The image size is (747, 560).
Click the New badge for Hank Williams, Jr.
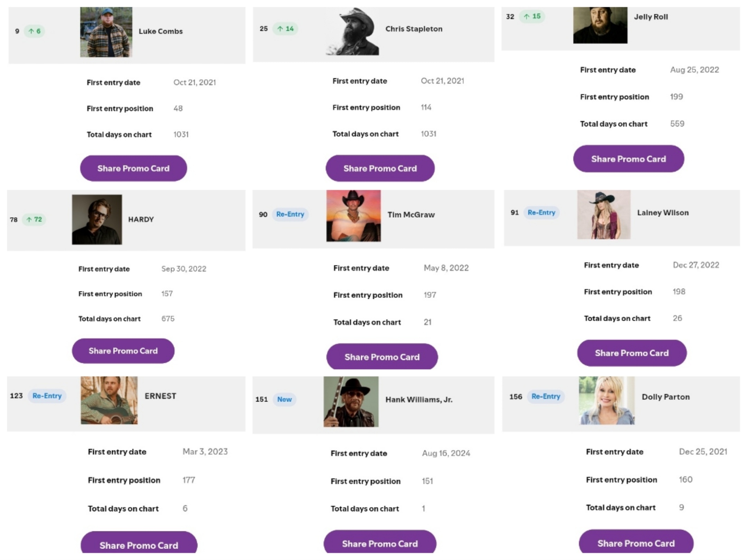click(284, 400)
